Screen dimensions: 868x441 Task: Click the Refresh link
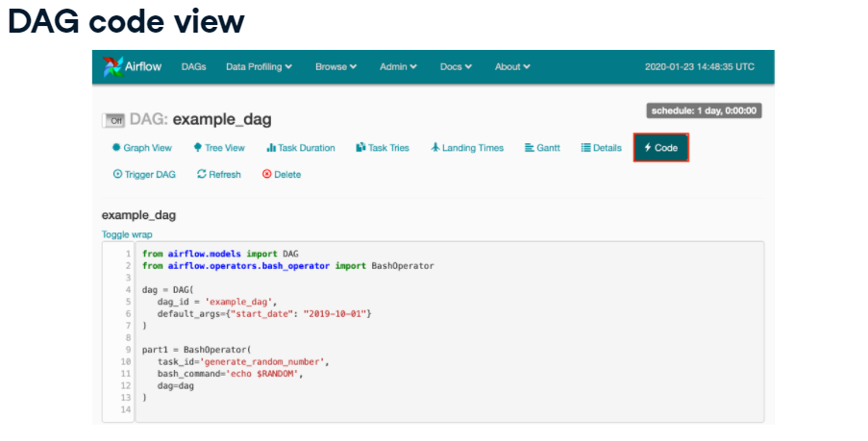tap(219, 175)
